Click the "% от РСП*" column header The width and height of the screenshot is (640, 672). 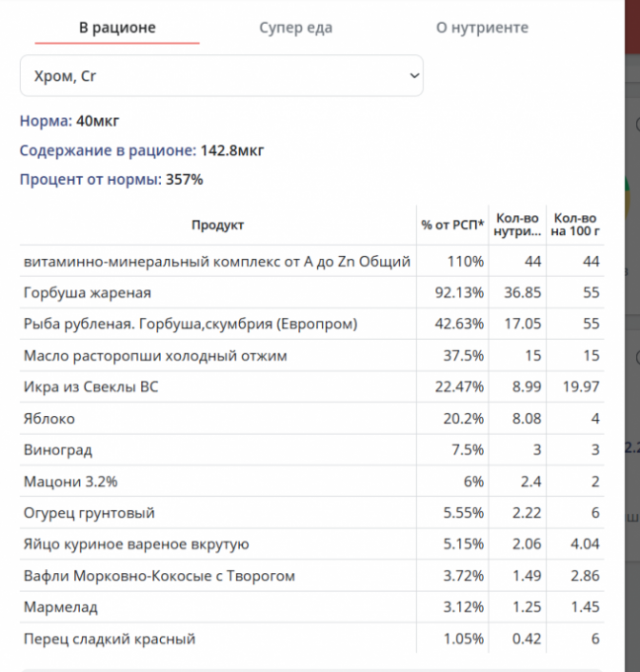pyautogui.click(x=452, y=225)
